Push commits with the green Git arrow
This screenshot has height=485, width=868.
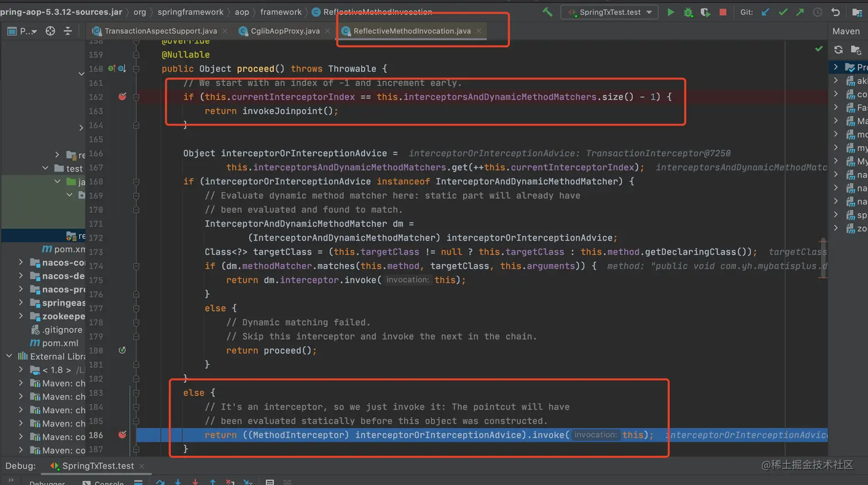[x=800, y=12]
